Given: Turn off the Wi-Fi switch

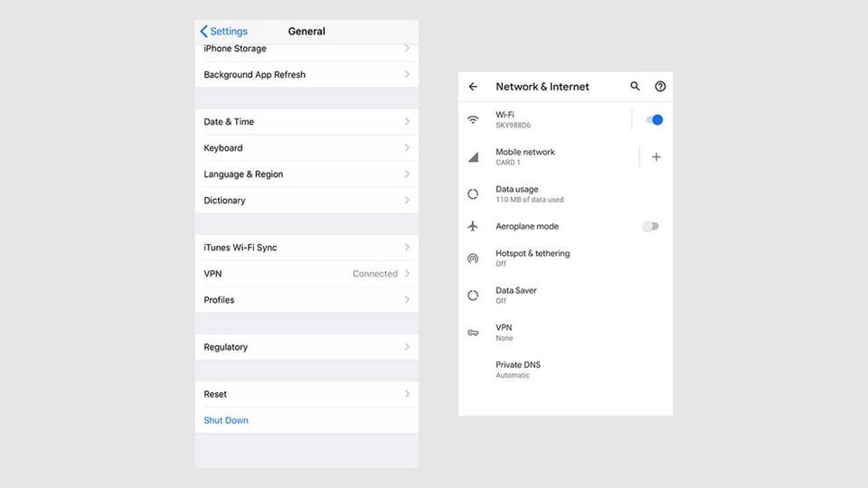Looking at the screenshot, I should coord(655,119).
